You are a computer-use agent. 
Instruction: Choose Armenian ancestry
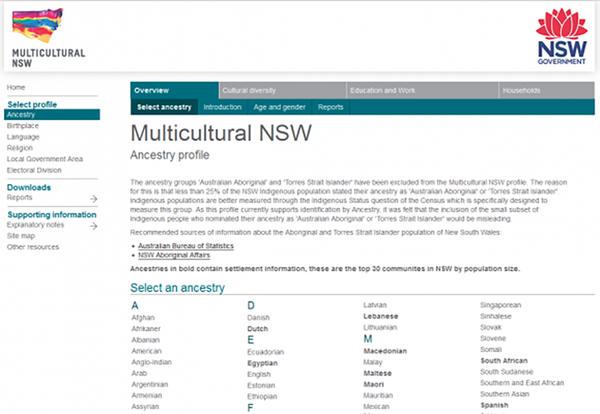coord(147,395)
